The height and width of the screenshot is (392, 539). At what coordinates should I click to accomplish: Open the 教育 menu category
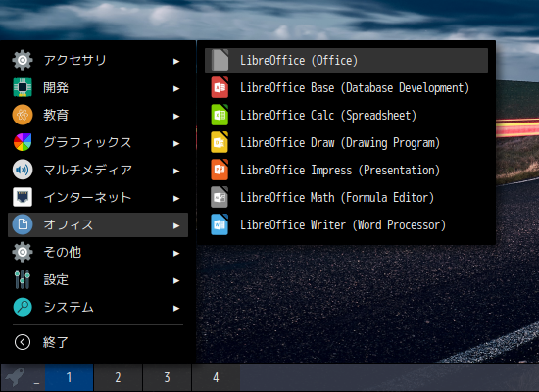(x=98, y=115)
